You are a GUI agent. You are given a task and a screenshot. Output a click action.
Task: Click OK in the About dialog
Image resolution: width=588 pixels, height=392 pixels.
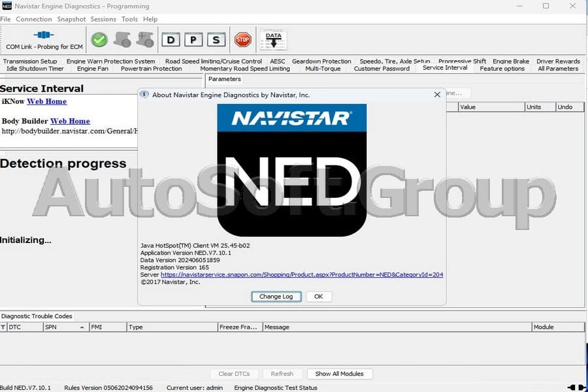319,296
